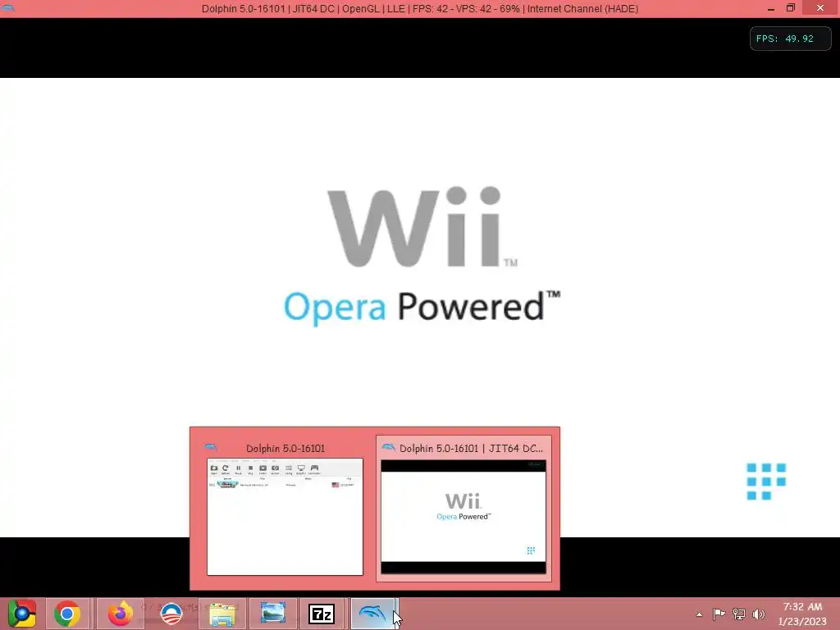Open the blue circular logo taskbar icon
This screenshot has width=840, height=630.
pos(171,614)
